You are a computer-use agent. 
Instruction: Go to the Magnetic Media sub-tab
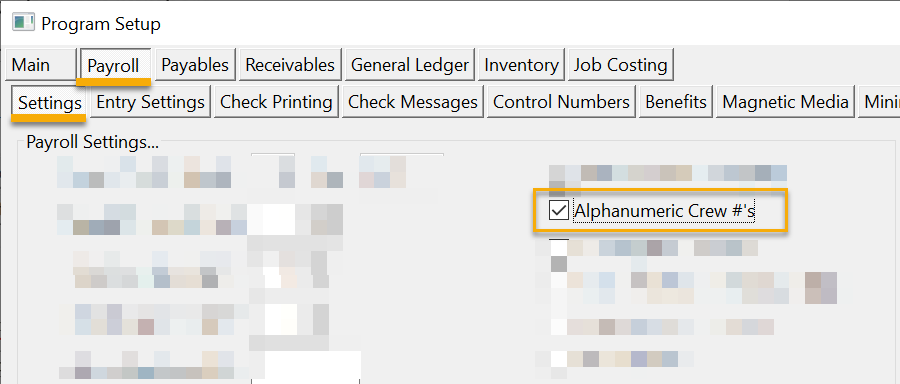[785, 102]
